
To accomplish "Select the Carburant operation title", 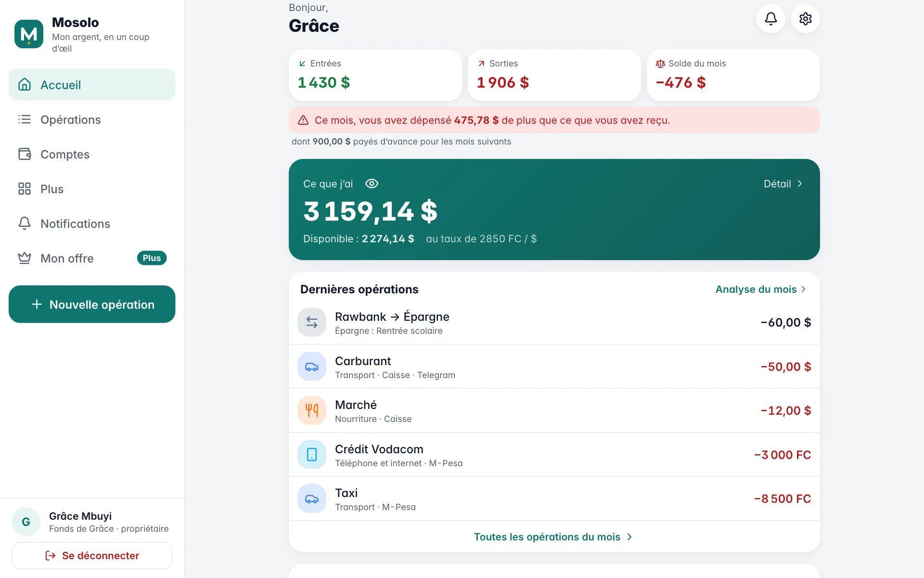I will (x=363, y=361).
